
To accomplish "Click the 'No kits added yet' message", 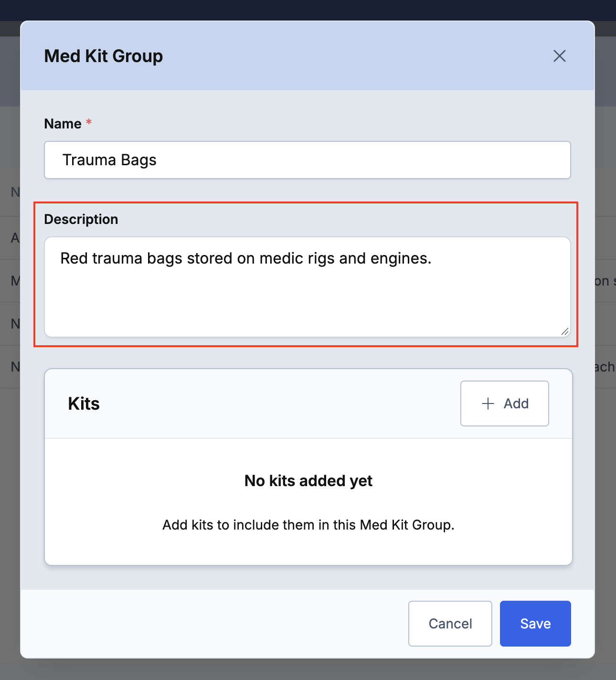I will coord(308,481).
